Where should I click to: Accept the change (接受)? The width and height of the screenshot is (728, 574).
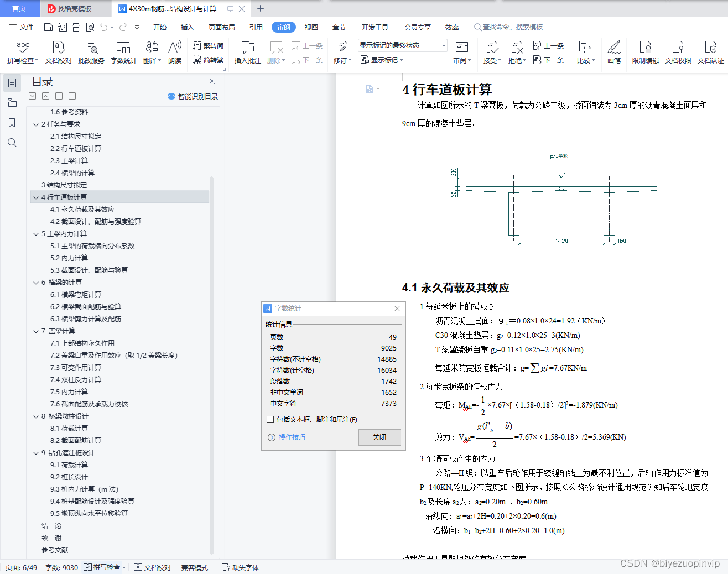pyautogui.click(x=492, y=53)
